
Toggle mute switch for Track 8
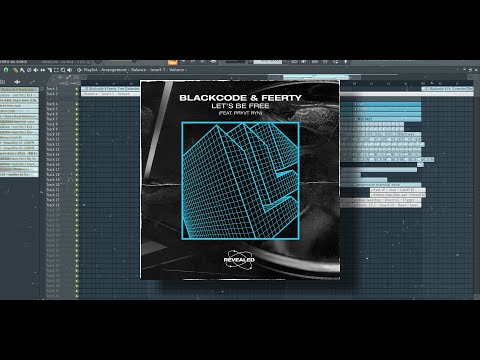pos(77,124)
